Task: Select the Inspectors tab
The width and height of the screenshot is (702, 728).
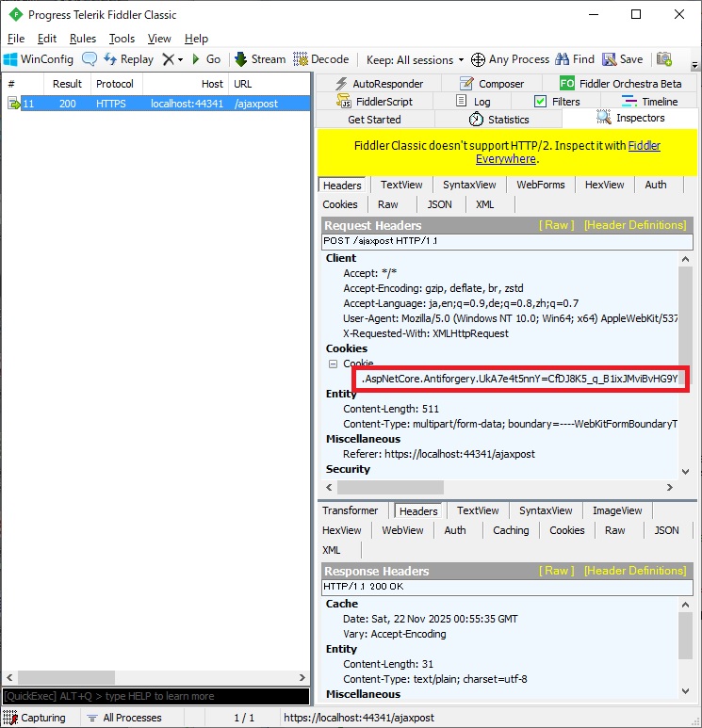Action: pos(630,118)
